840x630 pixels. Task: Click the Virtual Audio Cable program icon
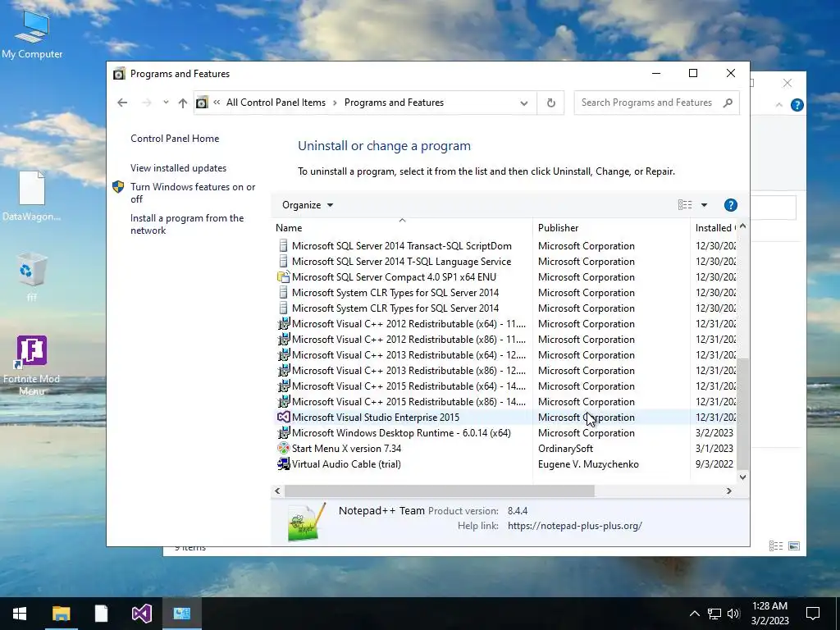click(283, 464)
